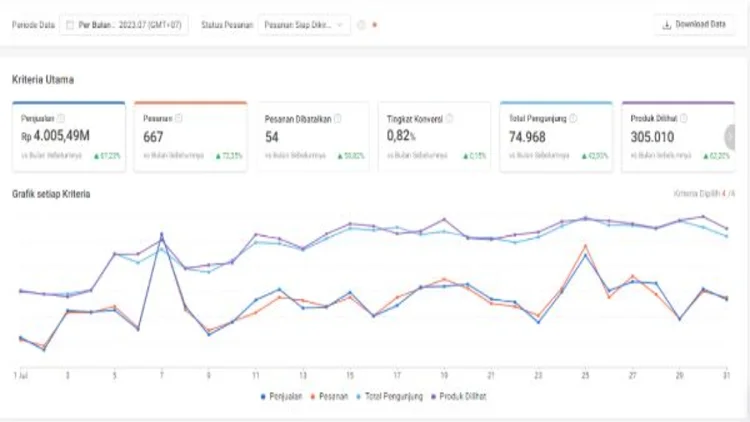Click info icon next to Total Pengunjung
Screen dimensions: 750x422
coord(573,118)
